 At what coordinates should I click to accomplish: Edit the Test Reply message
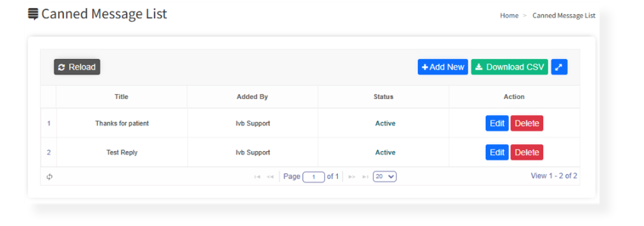pyautogui.click(x=497, y=152)
